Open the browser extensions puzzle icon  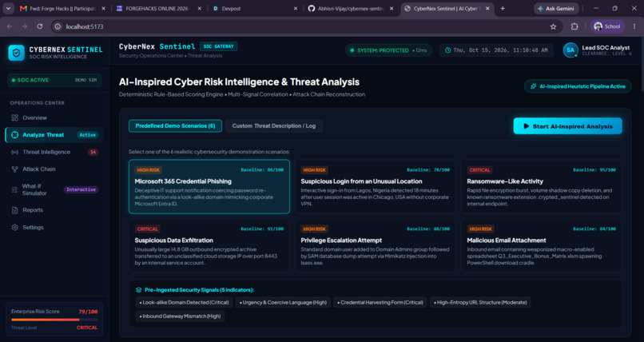pos(574,26)
